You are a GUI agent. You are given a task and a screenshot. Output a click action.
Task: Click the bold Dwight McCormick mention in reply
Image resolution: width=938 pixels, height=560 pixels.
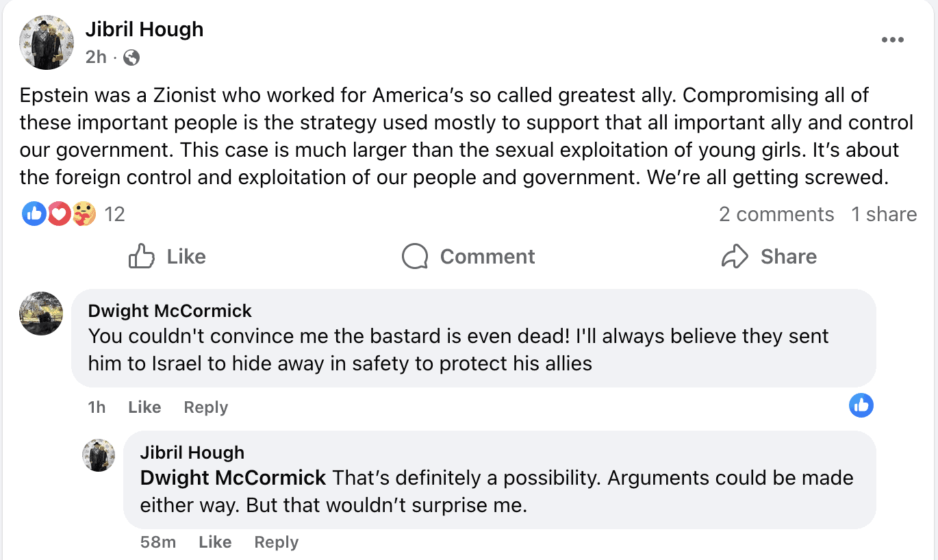233,477
